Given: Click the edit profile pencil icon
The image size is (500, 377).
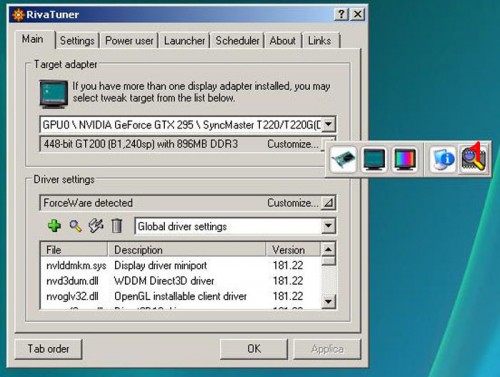Looking at the screenshot, I should [96, 226].
